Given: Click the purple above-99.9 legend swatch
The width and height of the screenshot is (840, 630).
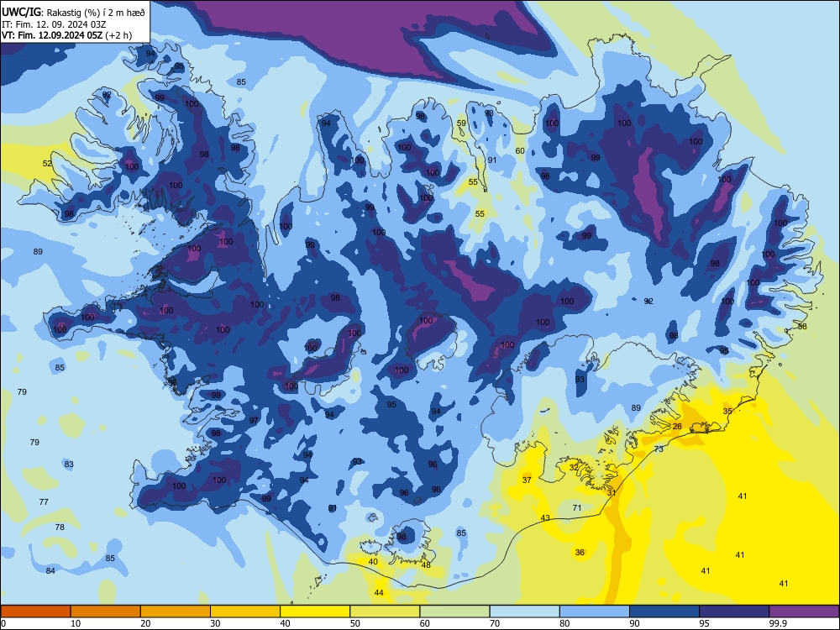Looking at the screenshot, I should pyautogui.click(x=804, y=612).
